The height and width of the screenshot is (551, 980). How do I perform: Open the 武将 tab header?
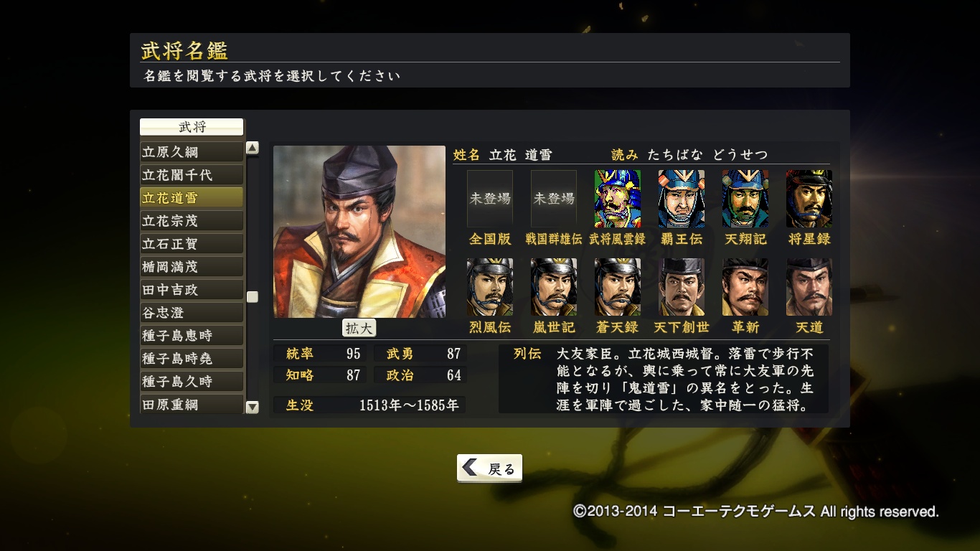[192, 127]
